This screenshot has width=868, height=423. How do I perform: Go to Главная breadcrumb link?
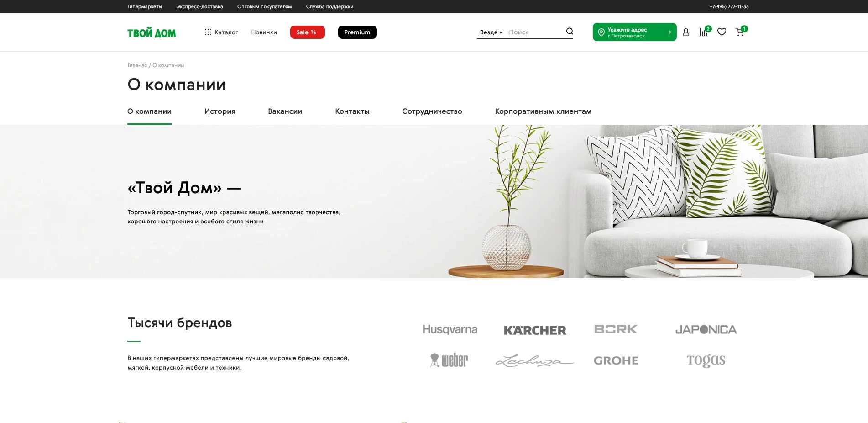click(x=137, y=65)
